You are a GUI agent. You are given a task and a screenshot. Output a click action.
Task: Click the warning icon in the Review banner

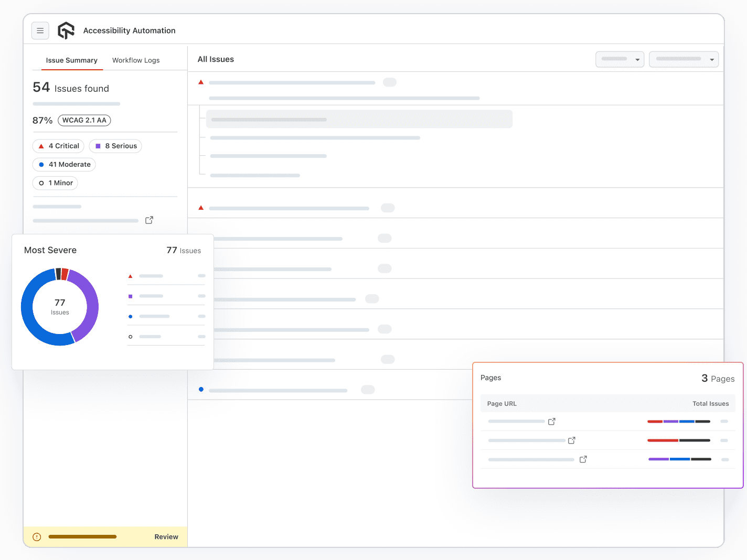click(x=36, y=536)
